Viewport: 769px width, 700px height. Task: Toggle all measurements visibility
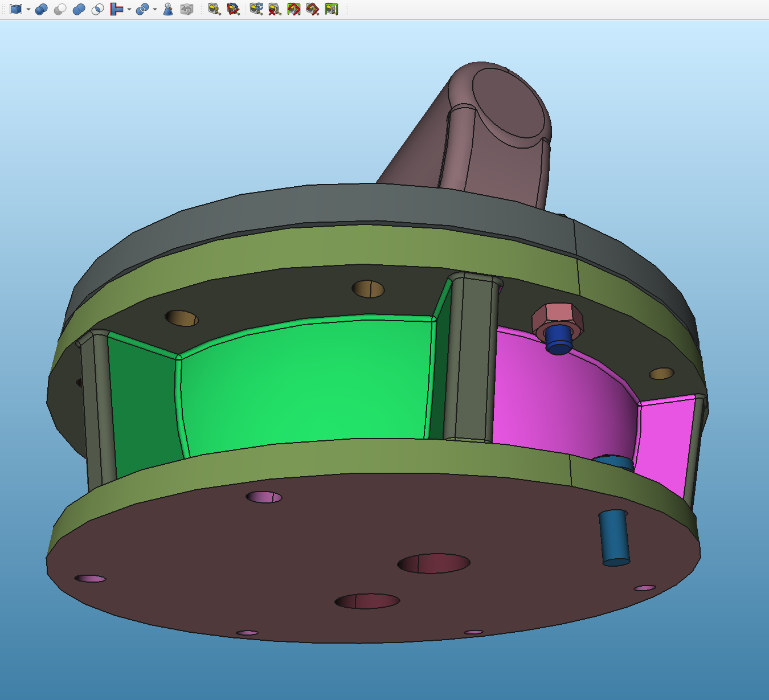[294, 9]
